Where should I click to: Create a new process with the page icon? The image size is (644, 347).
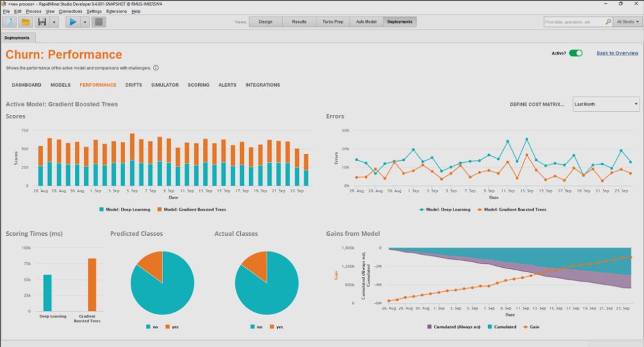pos(9,22)
